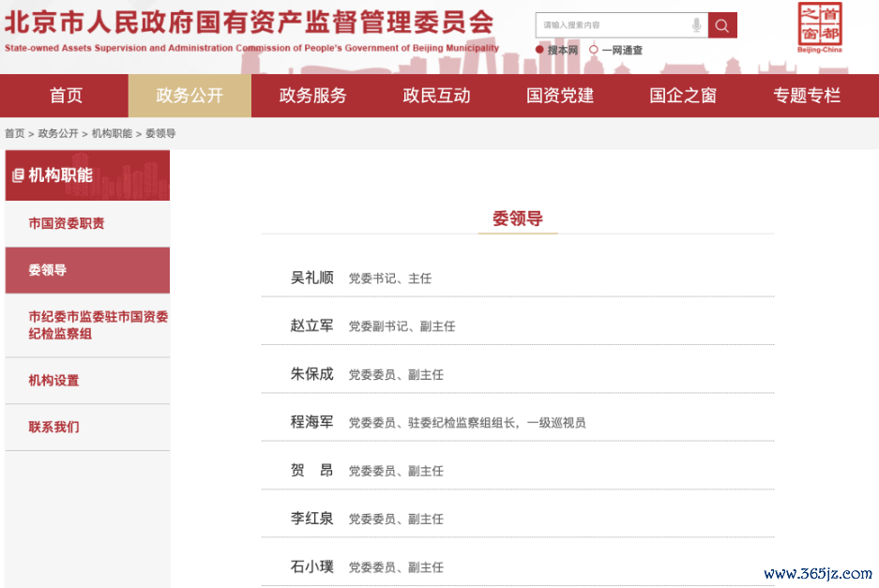Open the Beijing-China 首都之窗 logo
The width and height of the screenshot is (879, 588).
click(x=819, y=27)
